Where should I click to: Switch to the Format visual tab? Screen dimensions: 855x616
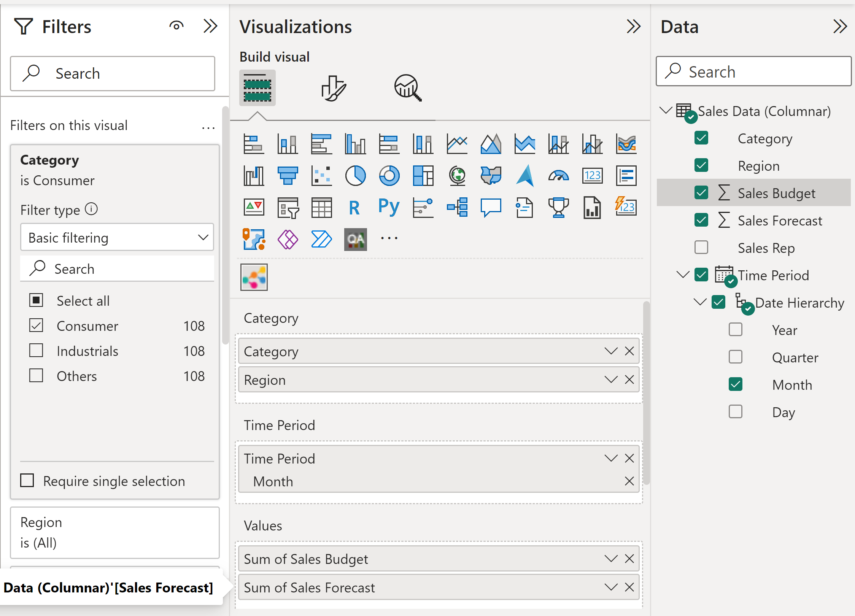tap(334, 88)
